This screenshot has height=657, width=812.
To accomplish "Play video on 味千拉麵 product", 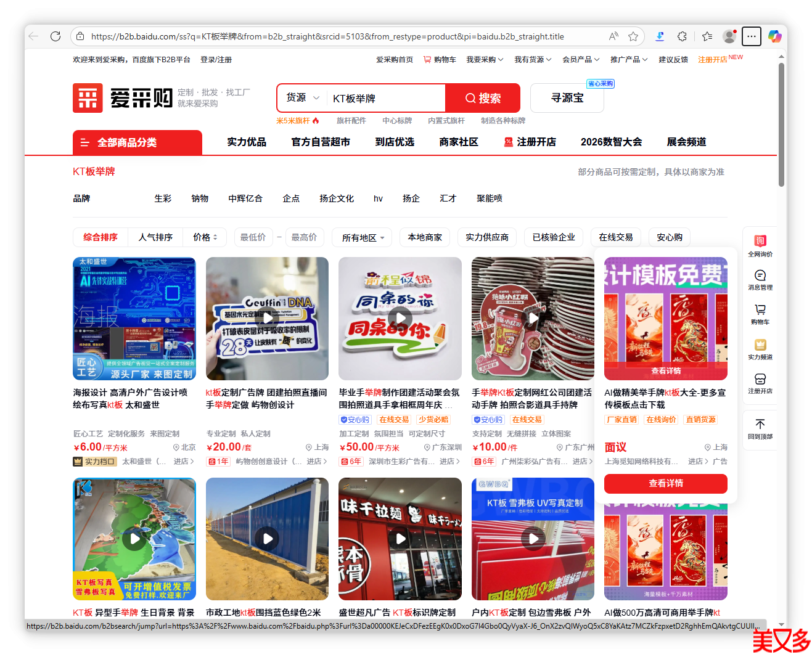I will coord(400,539).
